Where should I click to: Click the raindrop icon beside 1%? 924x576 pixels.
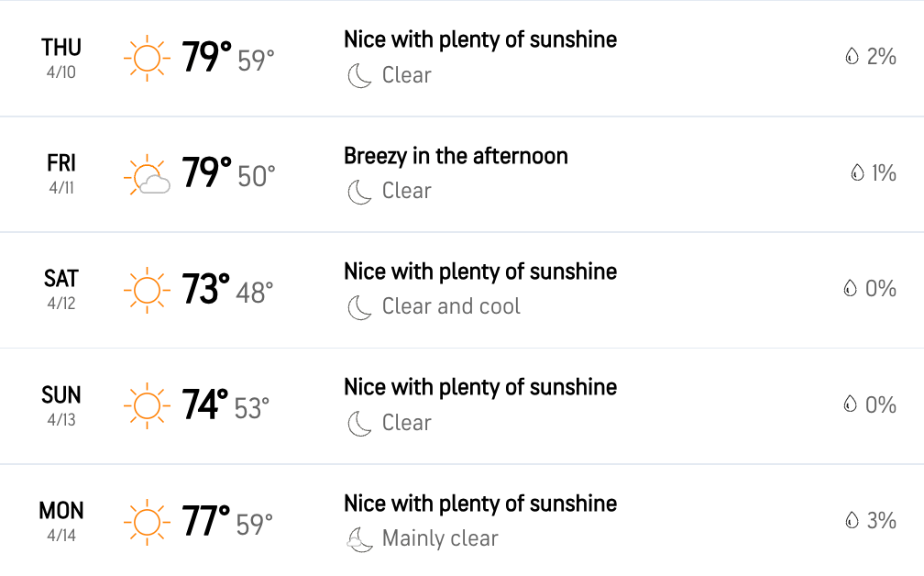pos(857,172)
